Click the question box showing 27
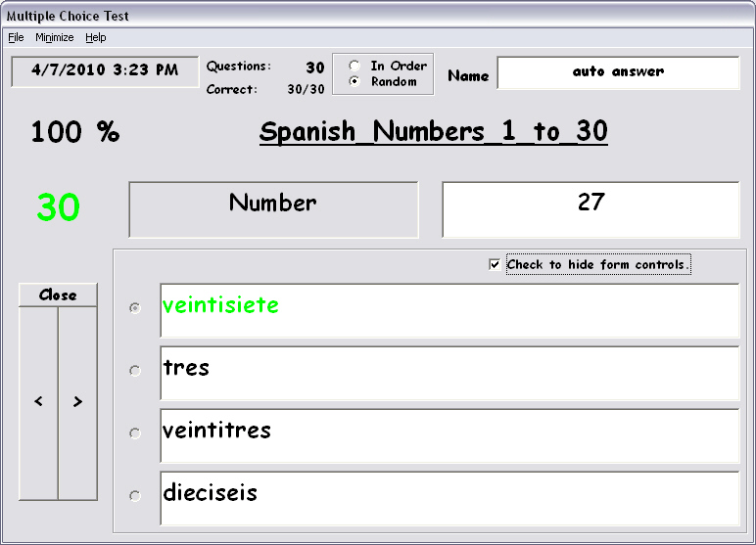756x545 pixels. pyautogui.click(x=591, y=208)
